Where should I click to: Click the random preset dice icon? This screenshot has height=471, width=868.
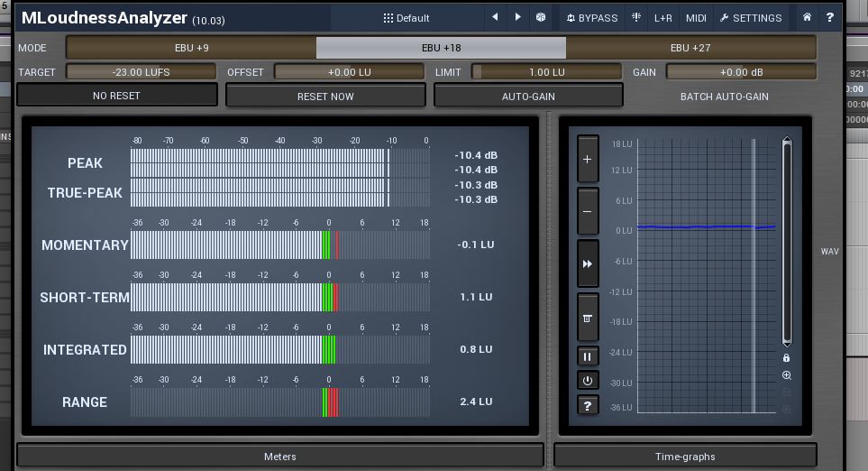coord(541,17)
